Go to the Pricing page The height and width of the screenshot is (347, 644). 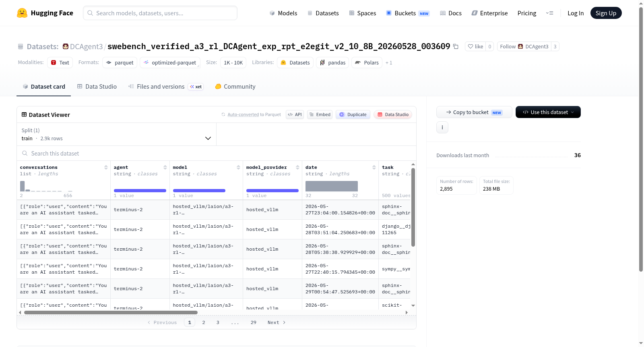[x=527, y=13]
